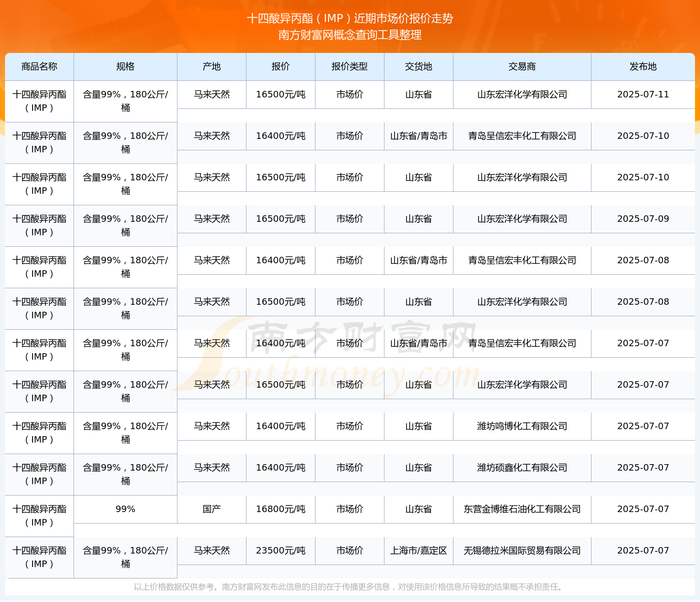Screen dimensions: 700x602
Task: Click 山东省 in the 潍坊鸣博化工 row
Action: point(419,426)
